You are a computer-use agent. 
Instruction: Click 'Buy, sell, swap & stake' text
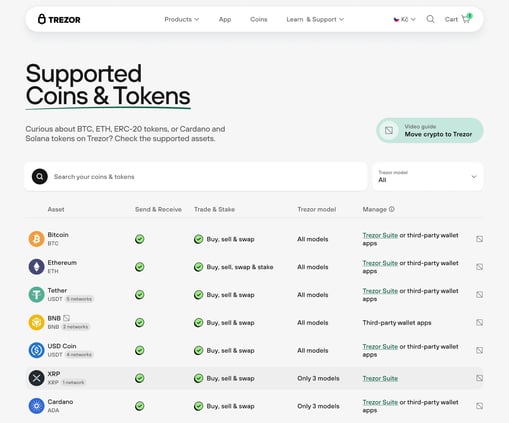(240, 267)
